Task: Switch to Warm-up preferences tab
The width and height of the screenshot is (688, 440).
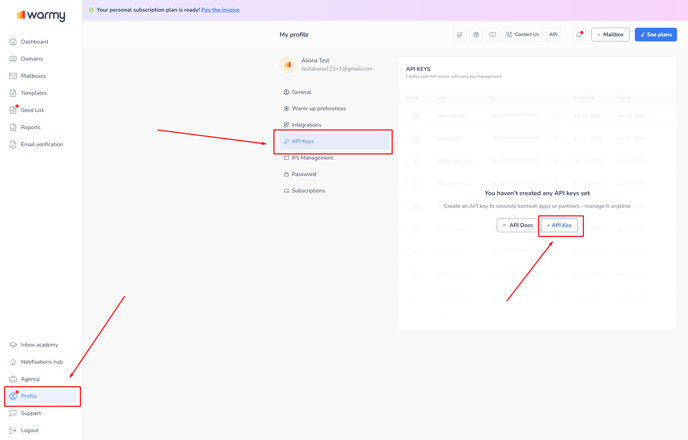Action: coord(318,108)
